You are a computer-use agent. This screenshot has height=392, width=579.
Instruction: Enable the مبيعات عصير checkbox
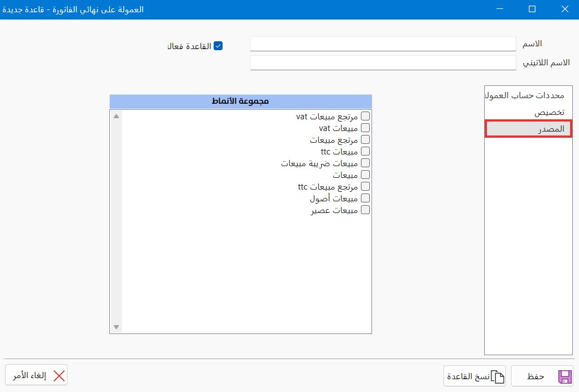pos(365,210)
